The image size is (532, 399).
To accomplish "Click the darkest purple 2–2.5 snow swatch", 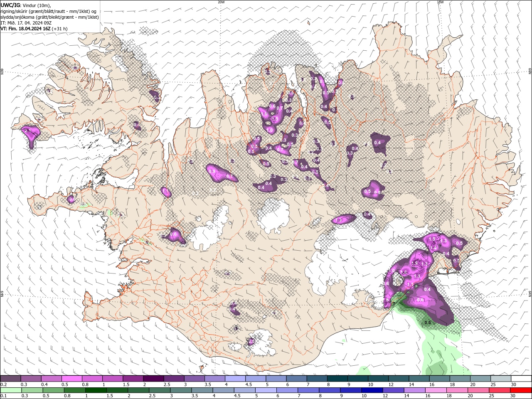I will (x=153, y=379).
